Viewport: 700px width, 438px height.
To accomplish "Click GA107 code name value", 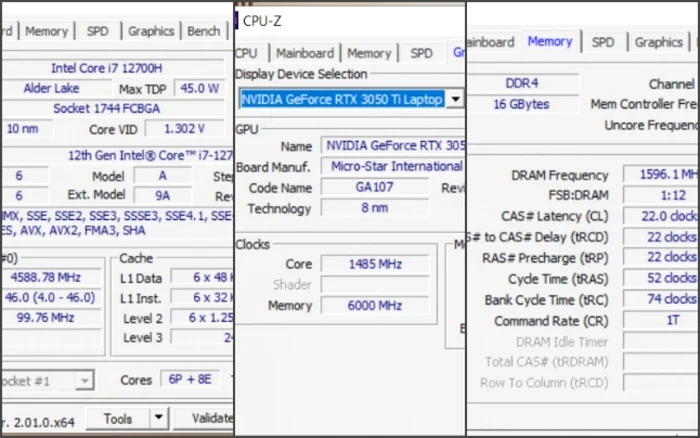I will coord(375,187).
